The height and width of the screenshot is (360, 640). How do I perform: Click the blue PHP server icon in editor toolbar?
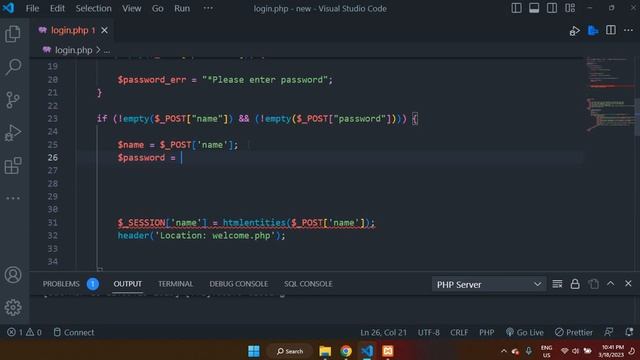pos(593,30)
